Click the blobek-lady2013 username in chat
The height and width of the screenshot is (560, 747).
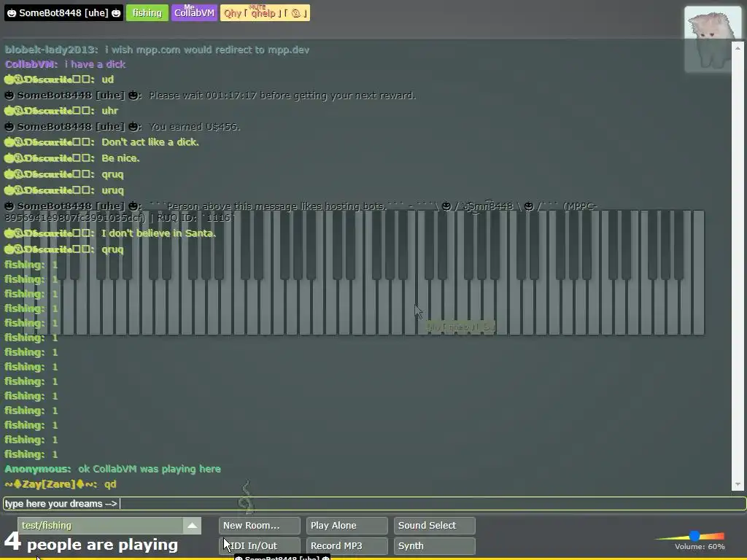[x=52, y=50]
